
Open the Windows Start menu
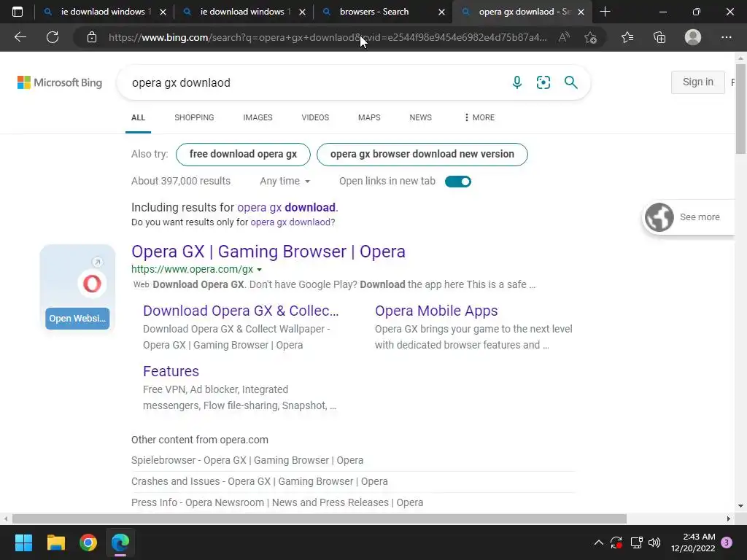[x=23, y=542]
